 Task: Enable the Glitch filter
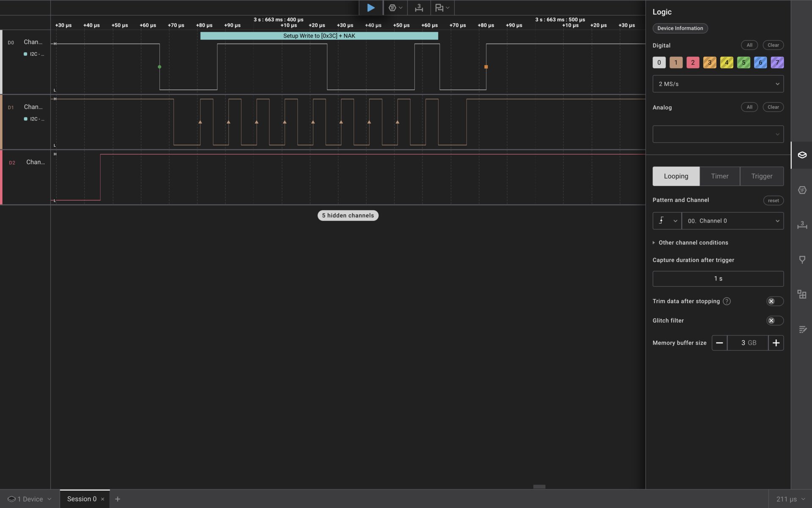pyautogui.click(x=774, y=320)
